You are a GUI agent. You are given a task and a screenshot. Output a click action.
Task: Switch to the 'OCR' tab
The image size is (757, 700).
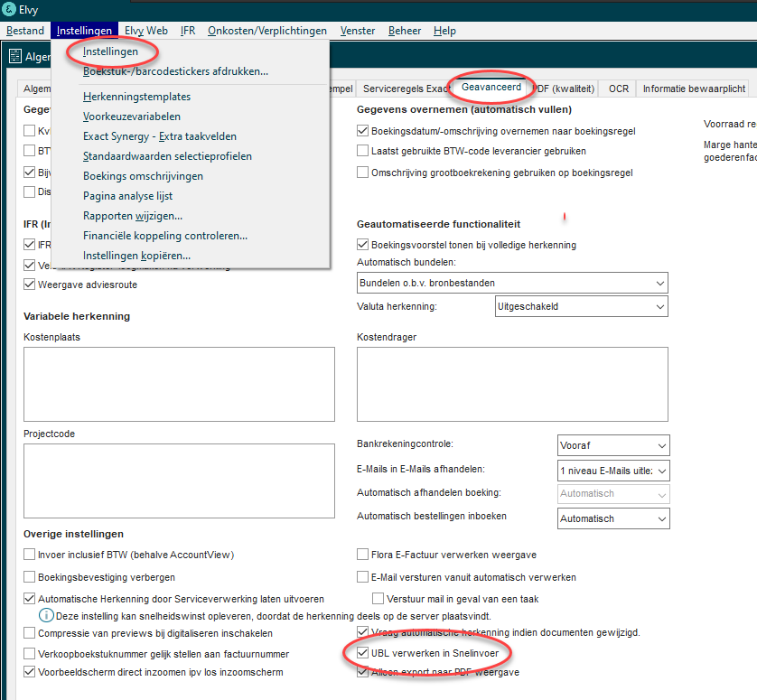coord(618,89)
